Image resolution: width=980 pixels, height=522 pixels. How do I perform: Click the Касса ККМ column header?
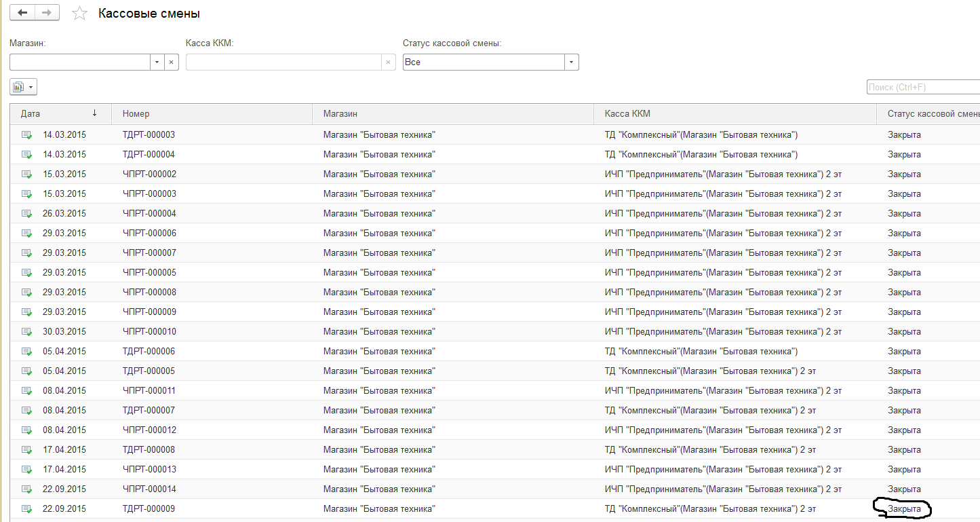pos(735,113)
